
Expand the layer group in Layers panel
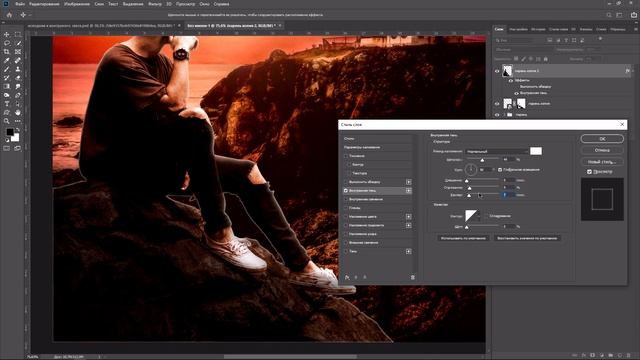(504, 115)
